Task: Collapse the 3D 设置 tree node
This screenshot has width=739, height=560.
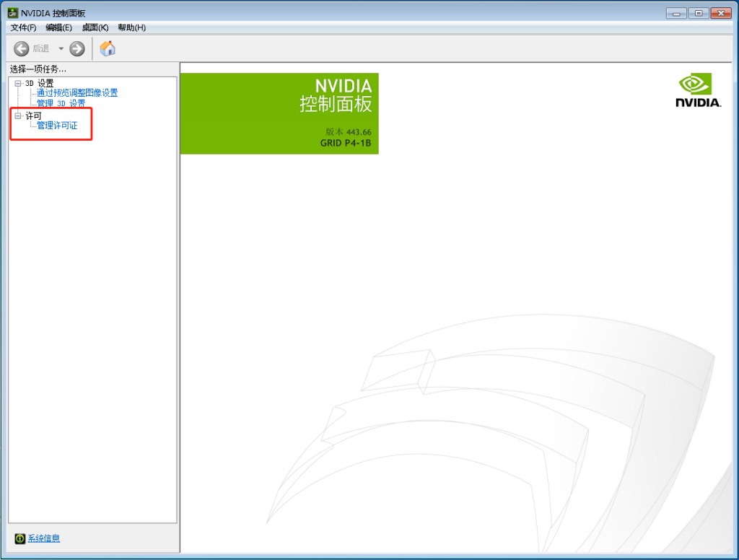Action: 17,83
